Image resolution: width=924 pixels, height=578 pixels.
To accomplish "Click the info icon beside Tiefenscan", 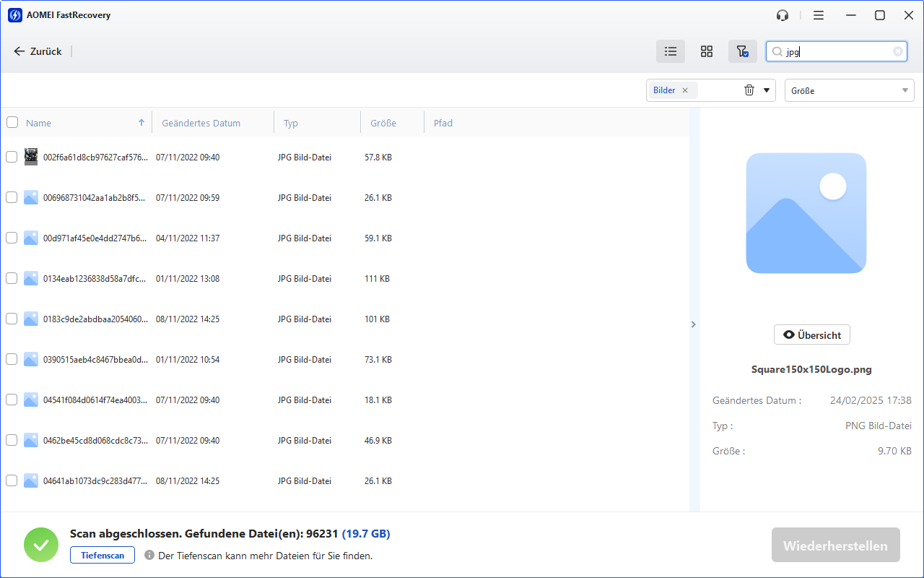I will [149, 555].
